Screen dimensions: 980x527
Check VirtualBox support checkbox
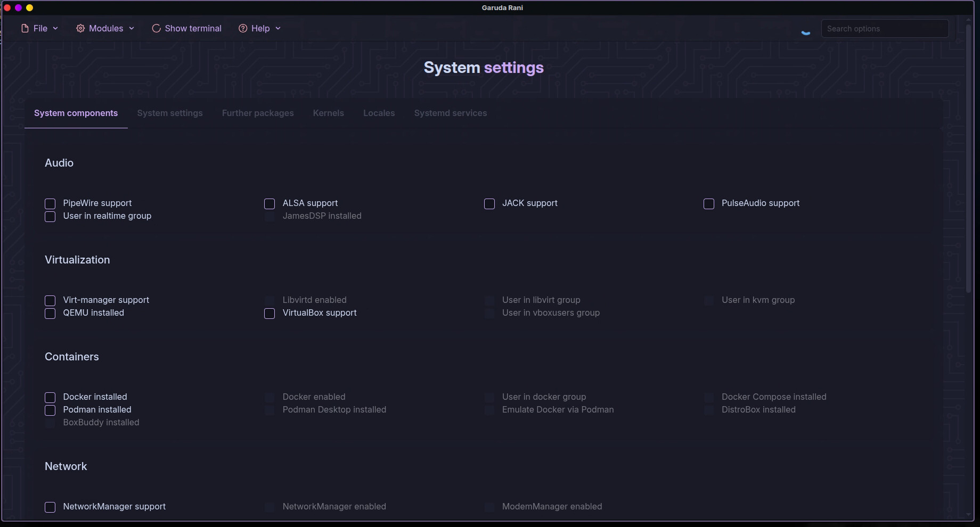269,314
